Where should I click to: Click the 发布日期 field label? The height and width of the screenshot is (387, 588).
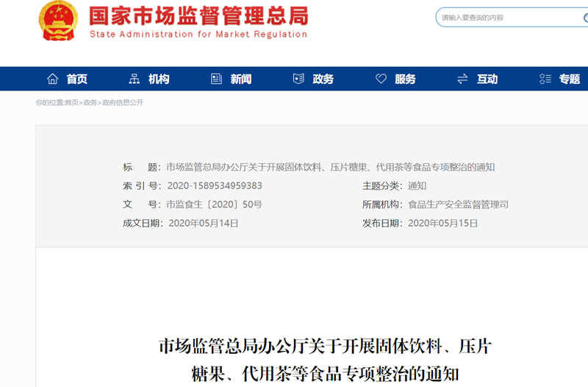pos(382,224)
